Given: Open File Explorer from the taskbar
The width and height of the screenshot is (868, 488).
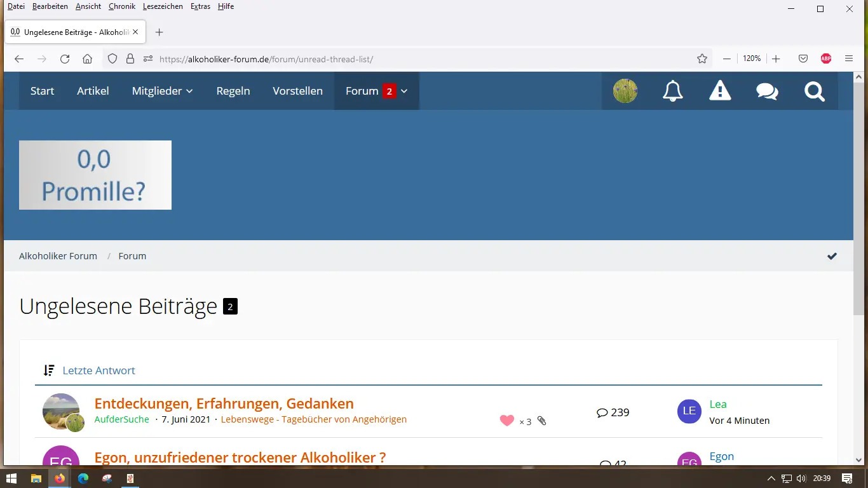Looking at the screenshot, I should coord(36,478).
